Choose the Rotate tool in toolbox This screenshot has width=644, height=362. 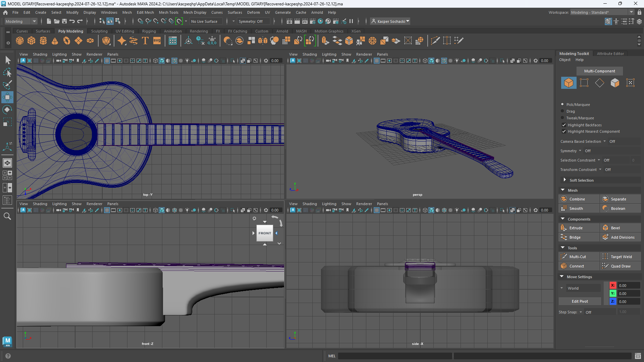(7, 110)
